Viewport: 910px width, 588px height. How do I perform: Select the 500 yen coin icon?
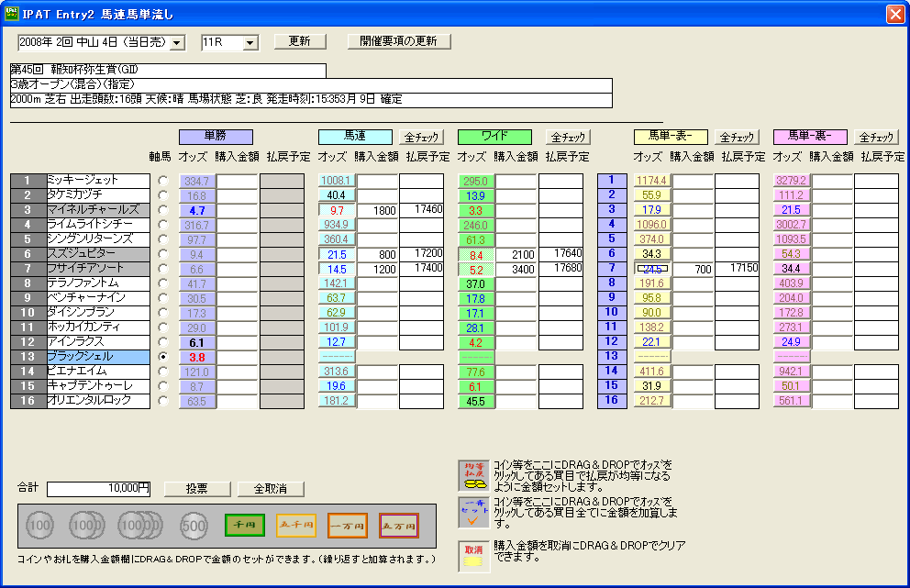(x=194, y=526)
